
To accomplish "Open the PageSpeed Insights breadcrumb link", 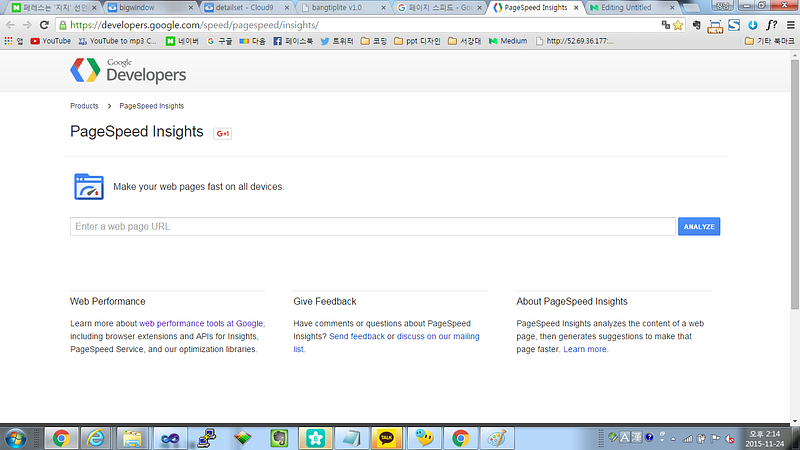I will 152,106.
